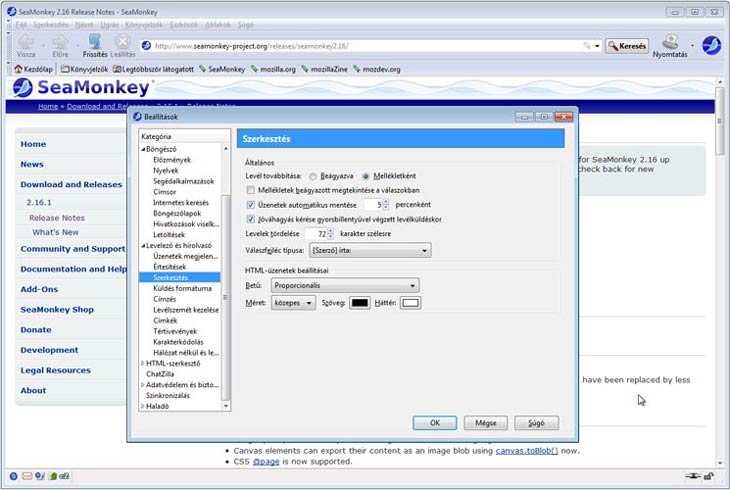Click the Mégse cancel button
The width and height of the screenshot is (730, 490).
click(486, 423)
